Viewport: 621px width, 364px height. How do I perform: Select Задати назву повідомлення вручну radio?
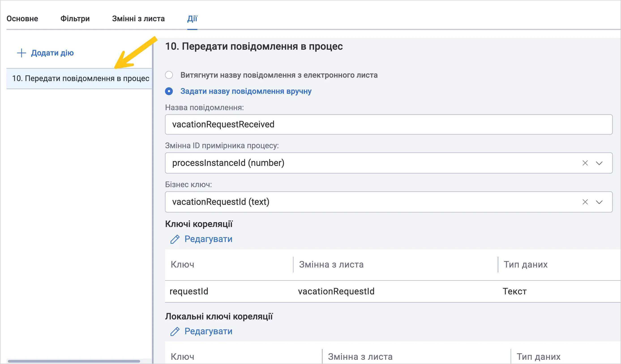[169, 91]
